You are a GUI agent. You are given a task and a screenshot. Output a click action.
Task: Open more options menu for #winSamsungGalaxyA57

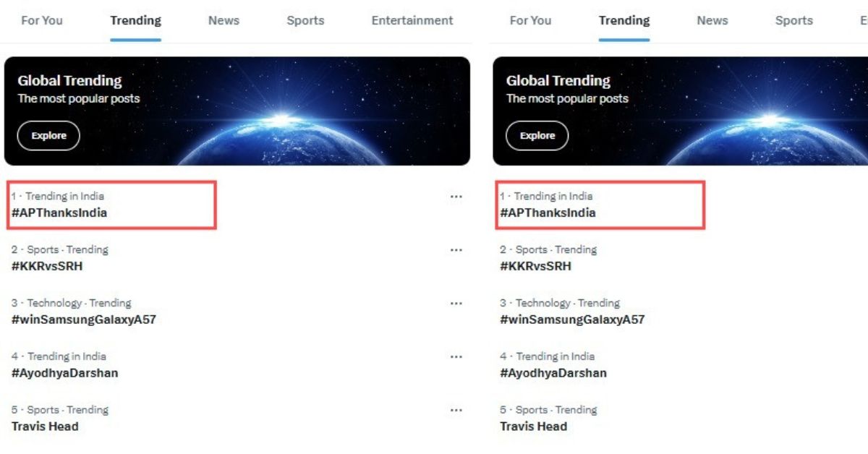pos(456,304)
